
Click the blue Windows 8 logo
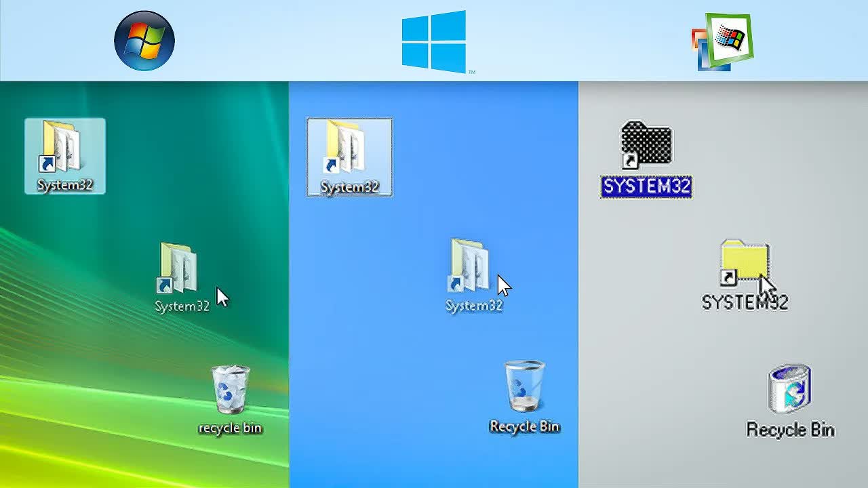point(434,41)
